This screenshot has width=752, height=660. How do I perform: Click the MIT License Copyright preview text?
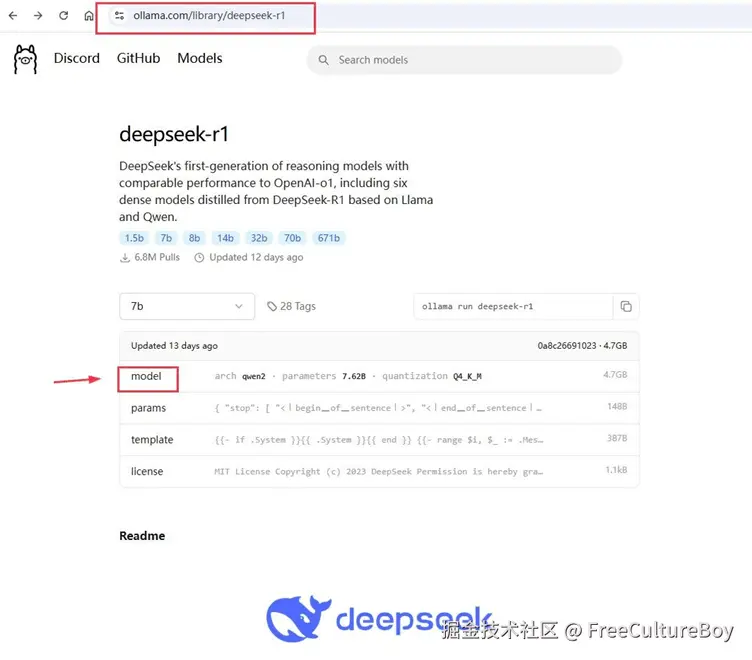click(x=379, y=471)
